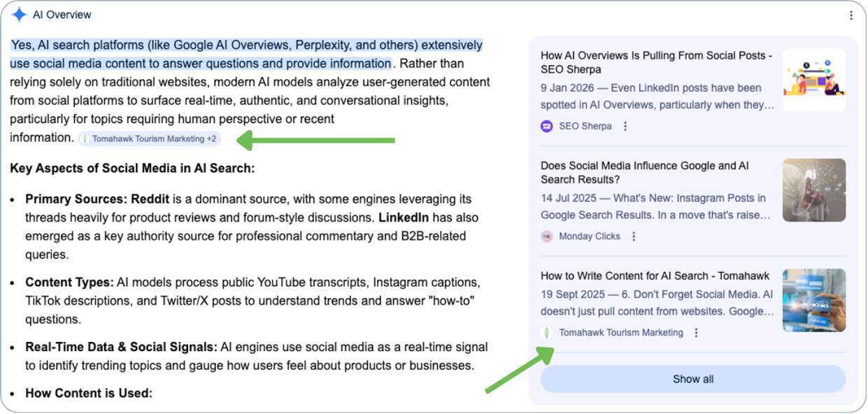Open 'Does Social Media Influence Google' article link
The width and height of the screenshot is (868, 414).
pyautogui.click(x=645, y=173)
